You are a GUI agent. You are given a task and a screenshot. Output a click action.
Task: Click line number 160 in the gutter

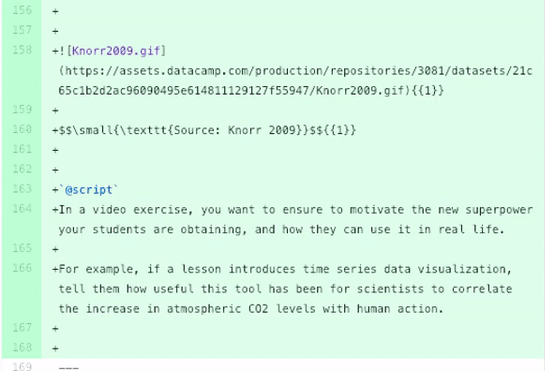click(x=22, y=129)
